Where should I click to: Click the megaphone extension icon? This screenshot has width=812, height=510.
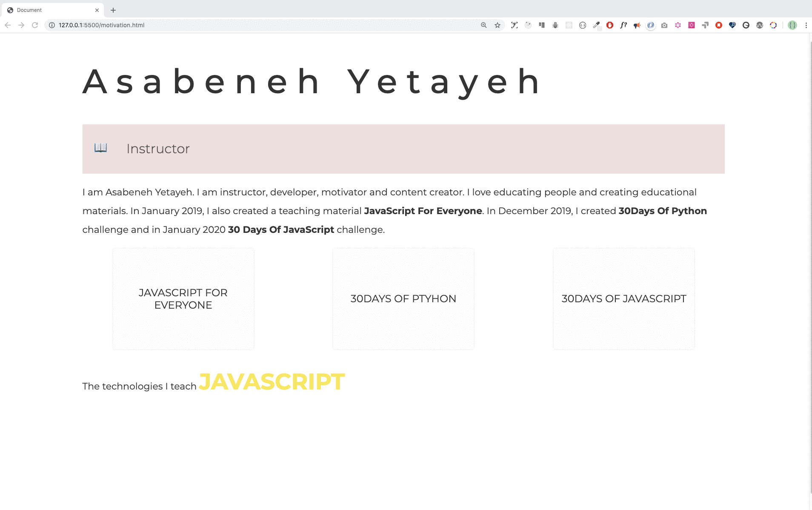pyautogui.click(x=637, y=25)
